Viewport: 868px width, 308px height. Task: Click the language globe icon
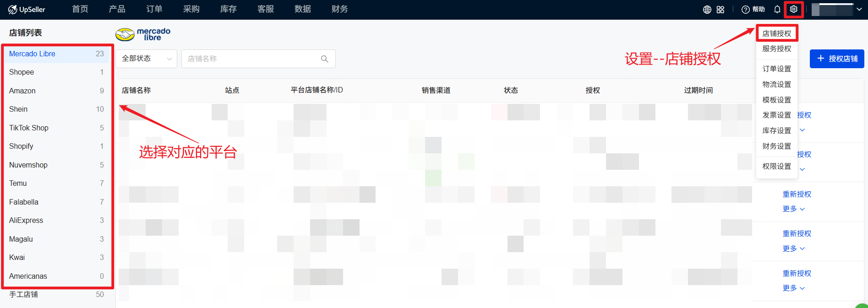pyautogui.click(x=707, y=10)
